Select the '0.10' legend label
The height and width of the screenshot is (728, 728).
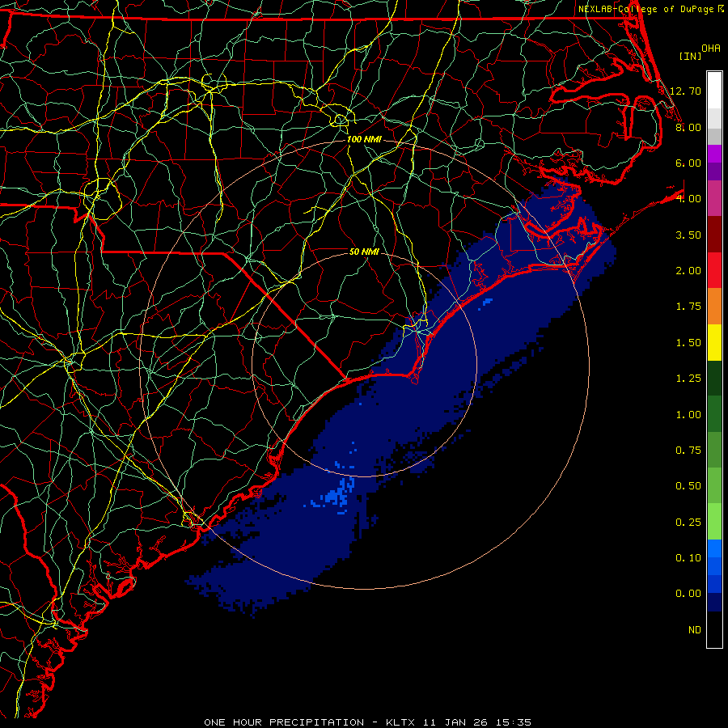[x=688, y=558]
